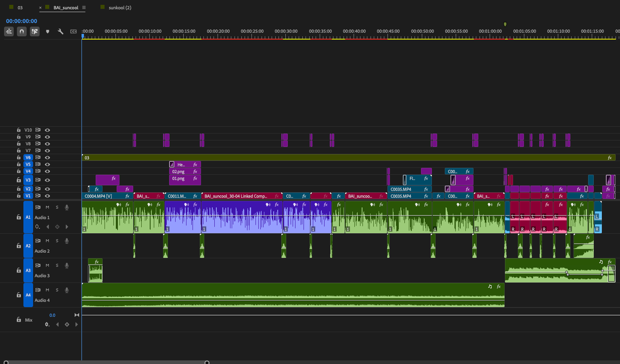Open Show Keyframes menu on Audio 1
The image size is (620, 364).
pyautogui.click(x=38, y=227)
